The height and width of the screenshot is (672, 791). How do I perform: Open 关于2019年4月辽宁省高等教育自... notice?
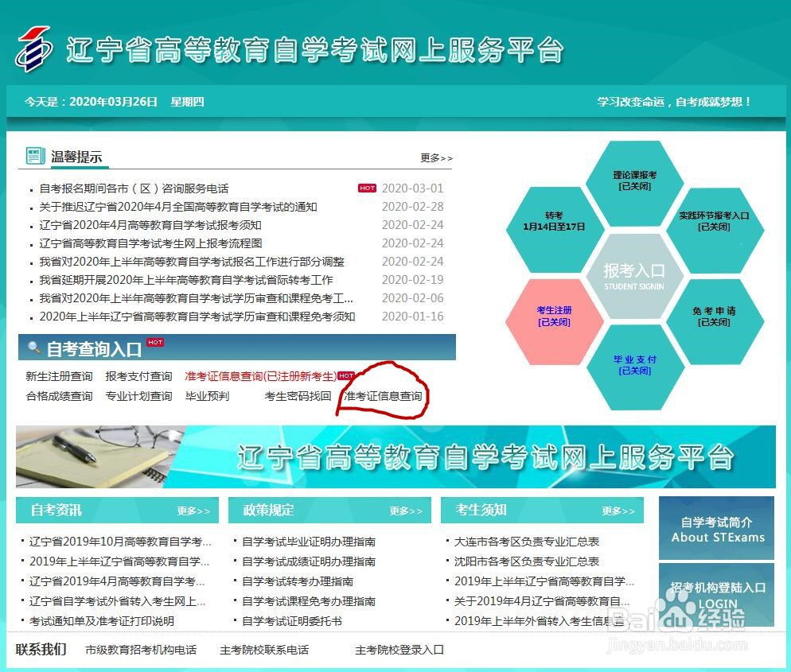(x=542, y=601)
